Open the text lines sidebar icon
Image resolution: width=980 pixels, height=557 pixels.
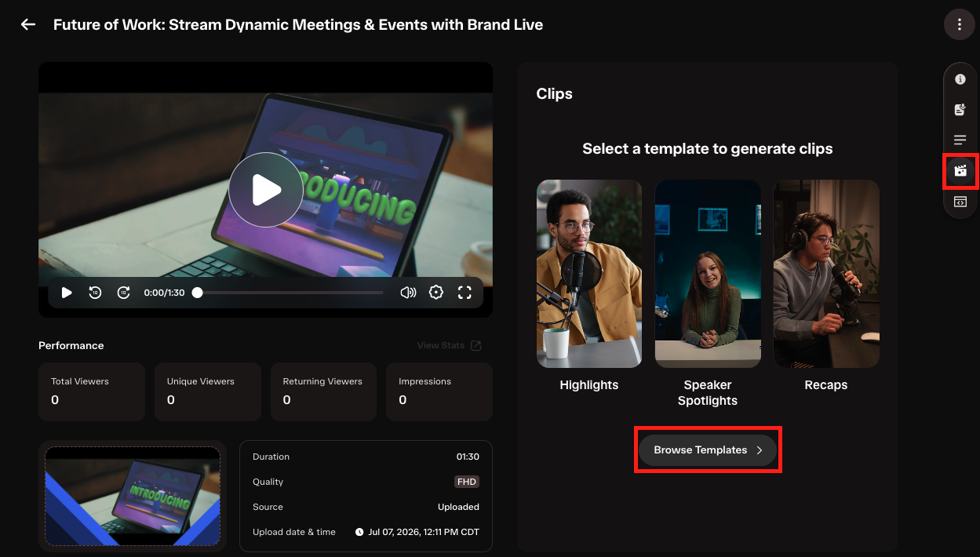point(960,140)
